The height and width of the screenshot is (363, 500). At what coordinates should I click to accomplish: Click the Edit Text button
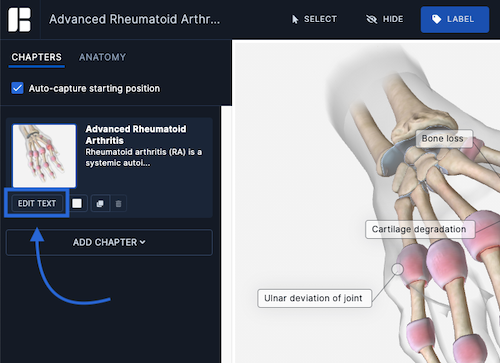37,203
